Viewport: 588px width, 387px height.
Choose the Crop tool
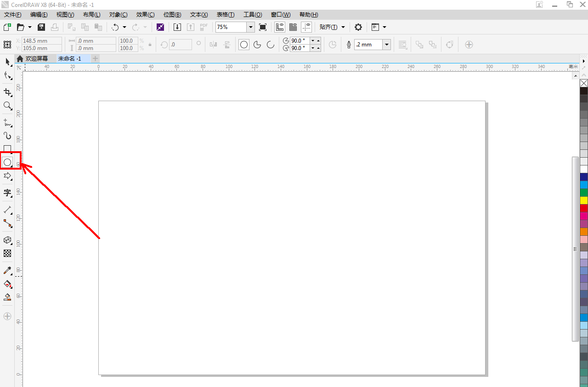(x=7, y=92)
